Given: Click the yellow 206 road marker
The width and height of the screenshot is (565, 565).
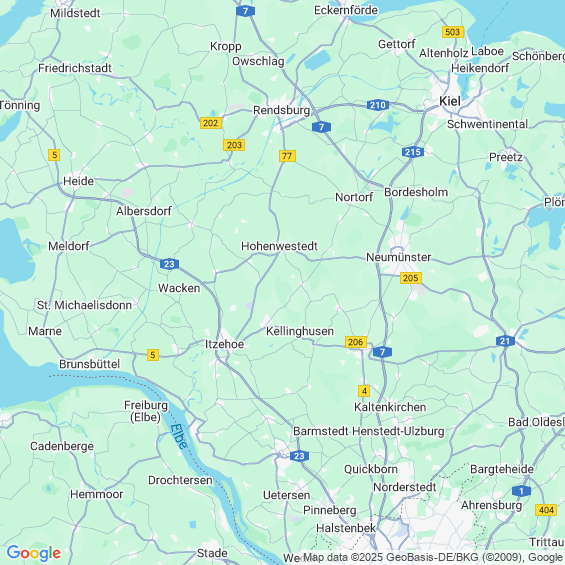Looking at the screenshot, I should 356,342.
